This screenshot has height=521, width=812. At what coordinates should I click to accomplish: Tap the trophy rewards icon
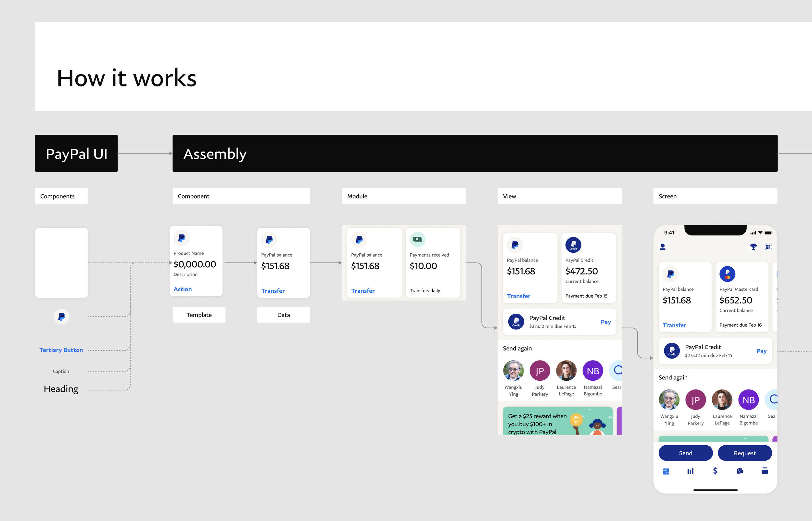tap(753, 247)
